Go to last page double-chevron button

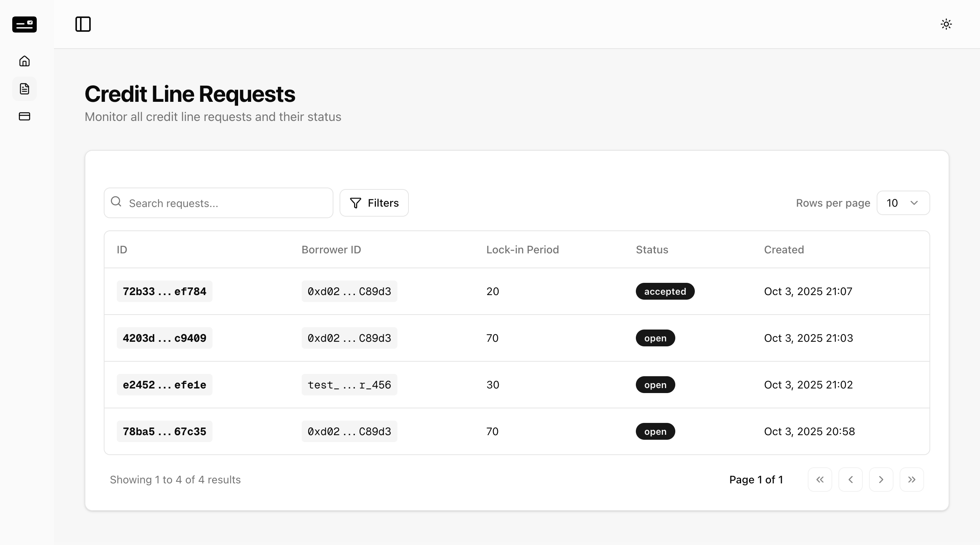(x=912, y=480)
